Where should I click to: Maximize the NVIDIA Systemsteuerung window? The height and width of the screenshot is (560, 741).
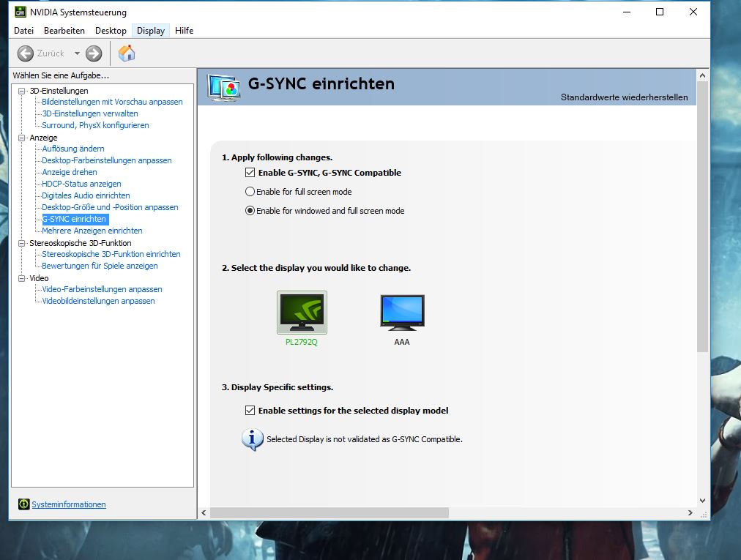[x=660, y=12]
